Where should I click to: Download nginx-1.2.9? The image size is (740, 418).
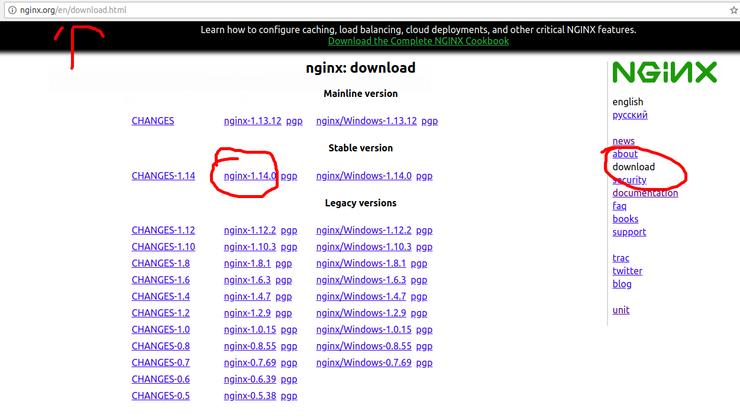[247, 313]
